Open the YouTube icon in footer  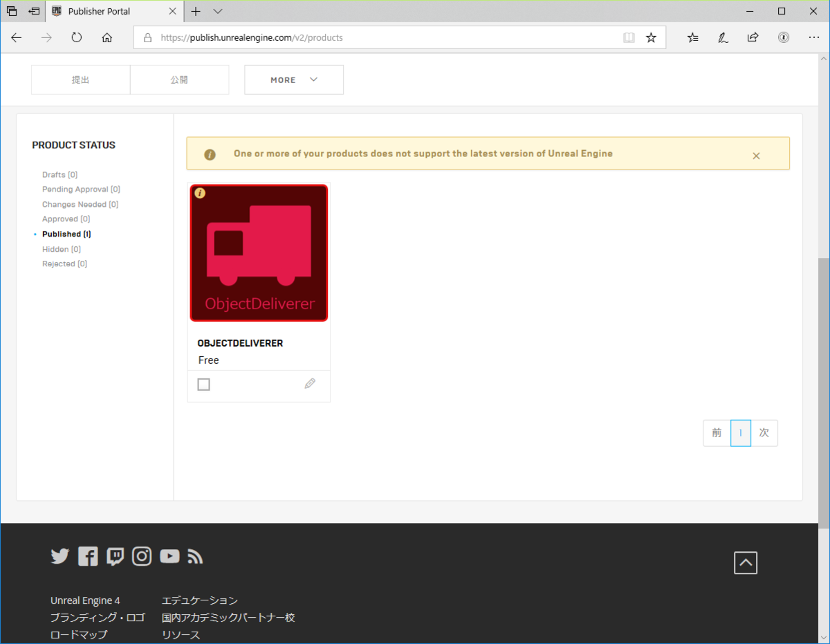(x=169, y=556)
